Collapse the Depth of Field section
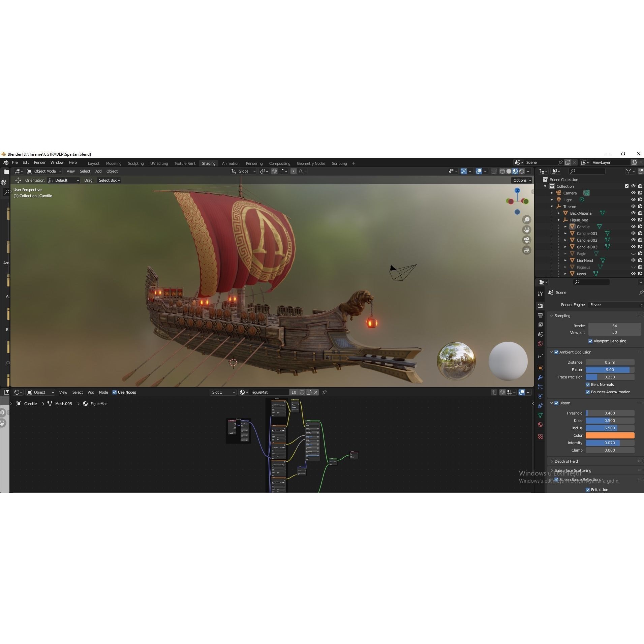 coord(566,461)
